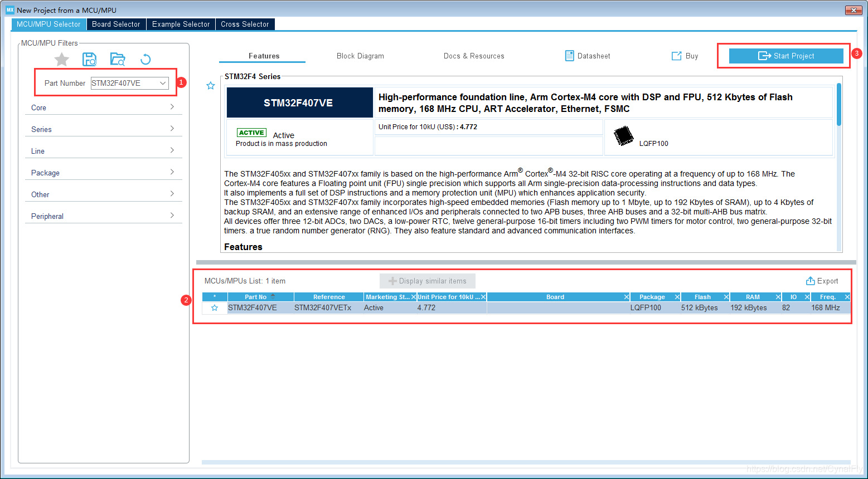This screenshot has width=868, height=479.
Task: Click Display similar items button
Action: pyautogui.click(x=428, y=281)
